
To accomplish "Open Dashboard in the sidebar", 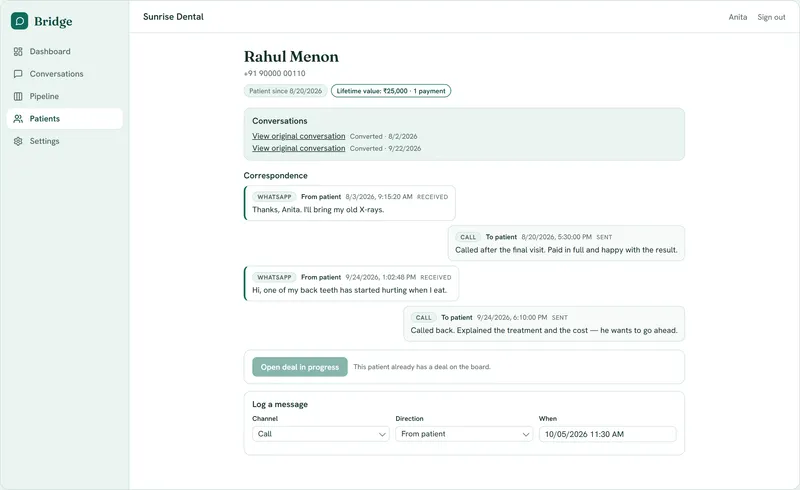I will (x=65, y=52).
